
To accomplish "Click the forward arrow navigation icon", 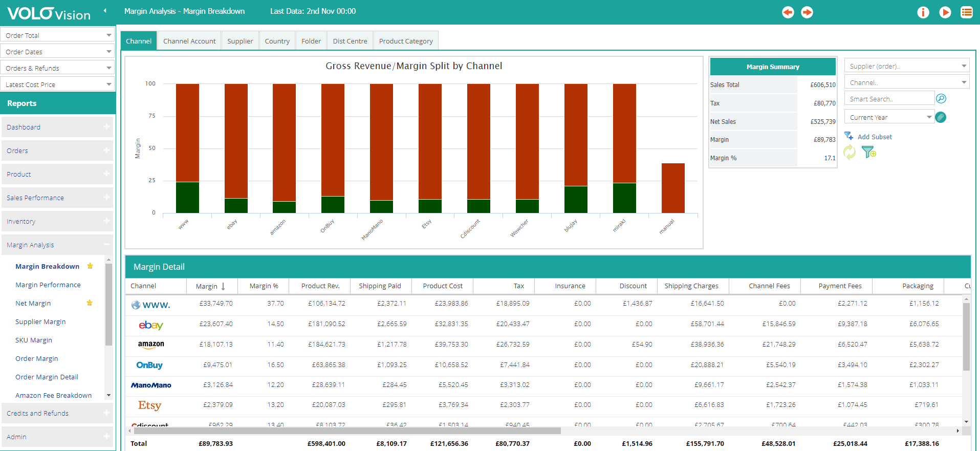I will (x=807, y=12).
